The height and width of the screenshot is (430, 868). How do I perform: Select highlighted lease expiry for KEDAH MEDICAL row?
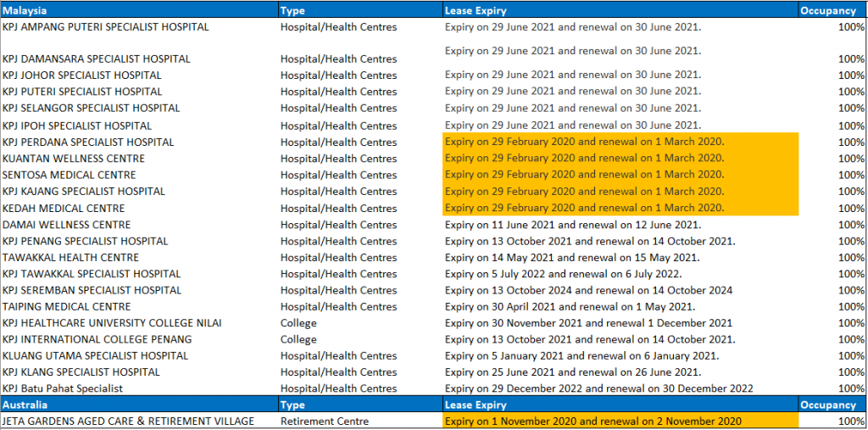coord(620,209)
